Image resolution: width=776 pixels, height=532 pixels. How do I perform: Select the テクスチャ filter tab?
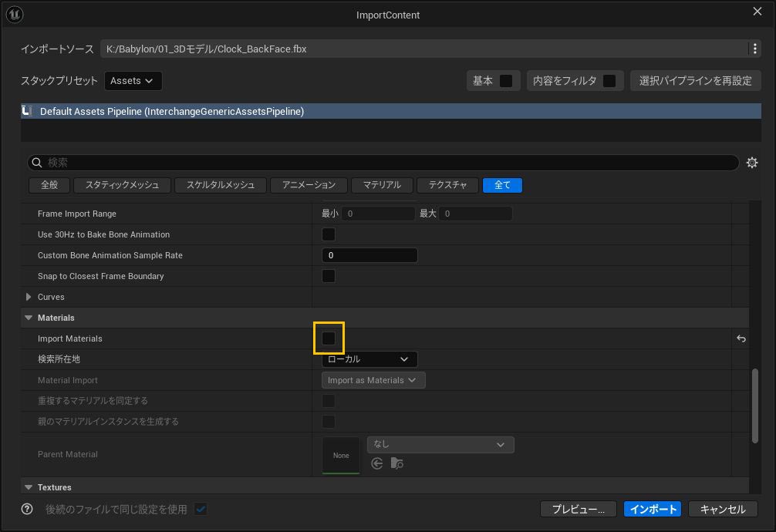pyautogui.click(x=447, y=185)
